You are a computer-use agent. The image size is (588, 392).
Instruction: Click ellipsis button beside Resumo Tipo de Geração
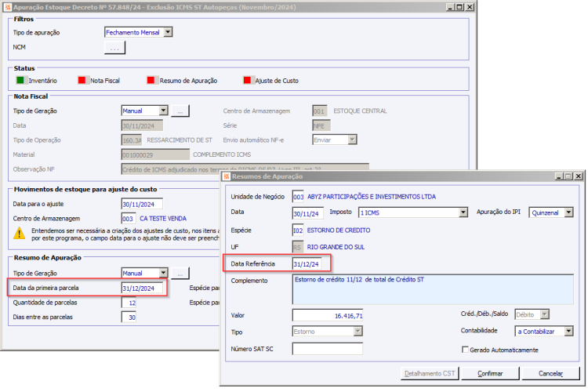tap(180, 274)
